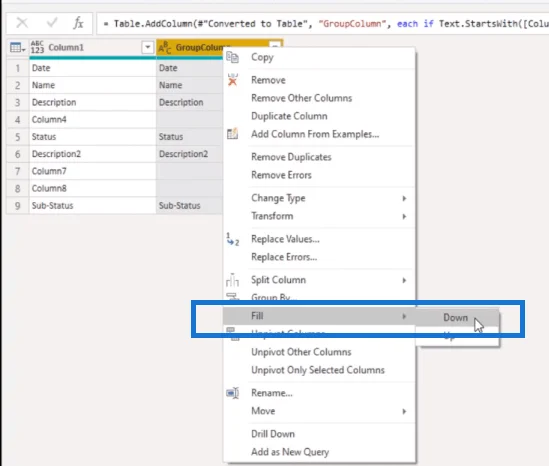Select row 5 Status cell in Column1
Screen dimensions: 549x466
[x=93, y=137]
